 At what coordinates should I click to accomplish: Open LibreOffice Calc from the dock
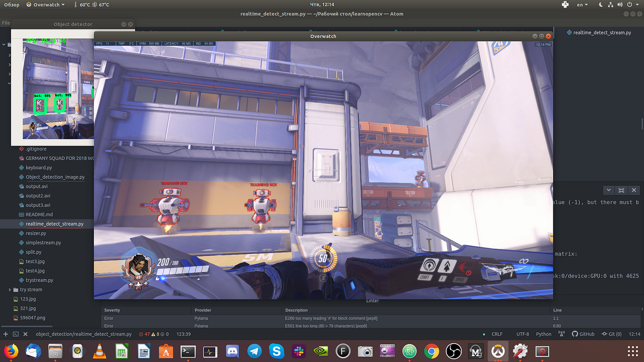[x=121, y=351]
